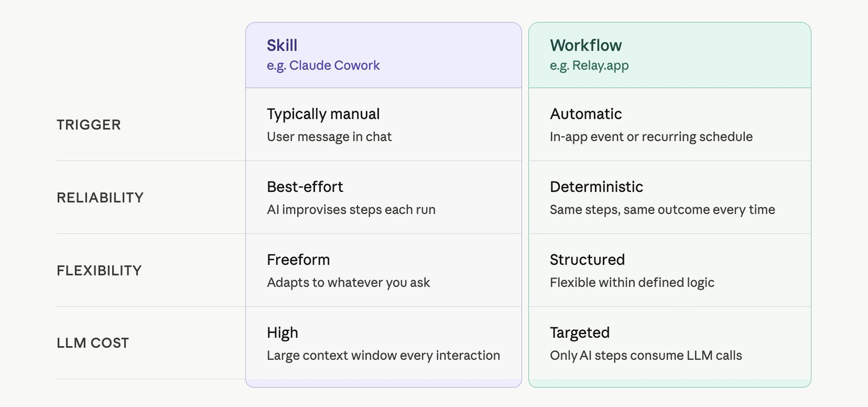Click the LLM COST row label
Image resolution: width=868 pixels, height=407 pixels.
pos(93,343)
